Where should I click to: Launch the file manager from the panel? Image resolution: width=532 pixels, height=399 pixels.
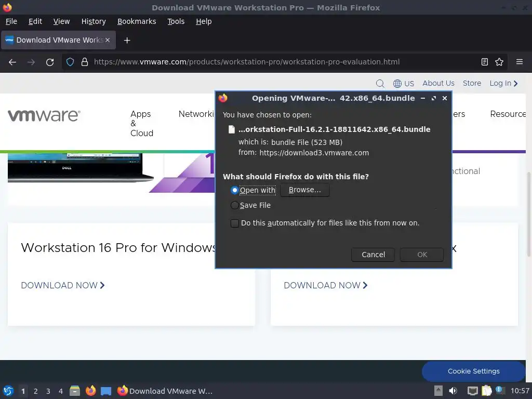(x=75, y=391)
